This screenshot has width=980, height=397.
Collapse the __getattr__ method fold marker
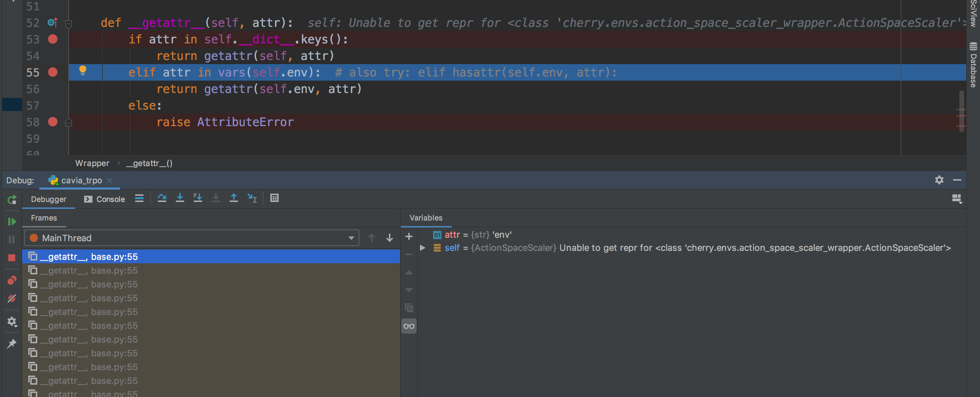69,23
